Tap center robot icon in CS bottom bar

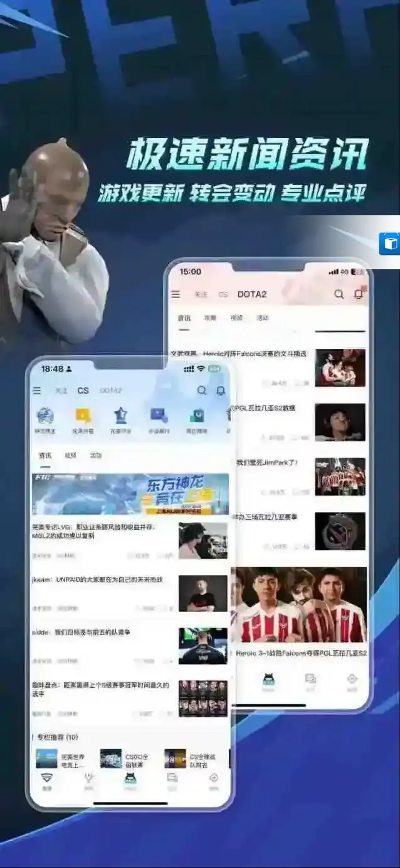[130, 778]
